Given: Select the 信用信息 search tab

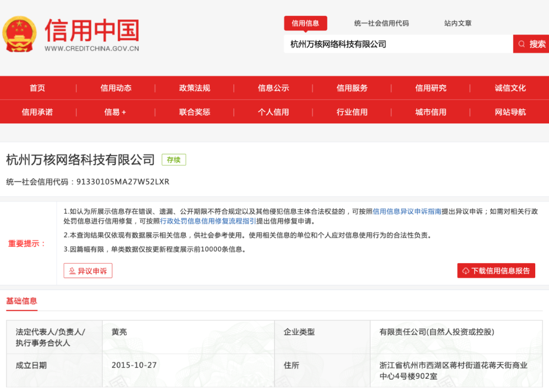Looking at the screenshot, I should 306,23.
